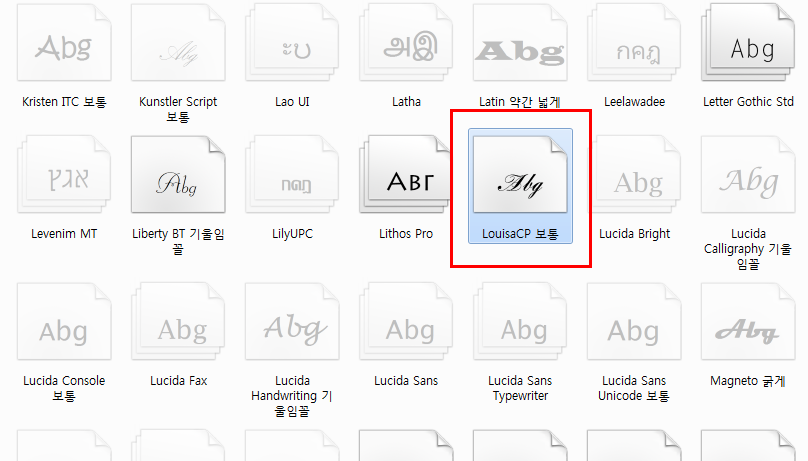The height and width of the screenshot is (461, 808).
Task: Click the 'Leelawadee' name label
Action: 634,102
